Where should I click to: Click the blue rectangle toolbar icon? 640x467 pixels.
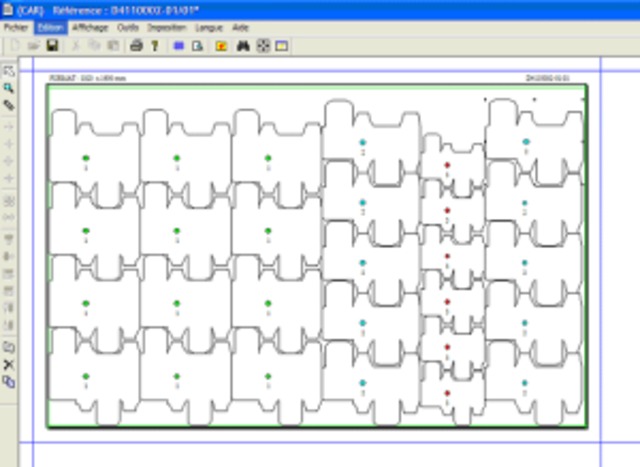[178, 46]
